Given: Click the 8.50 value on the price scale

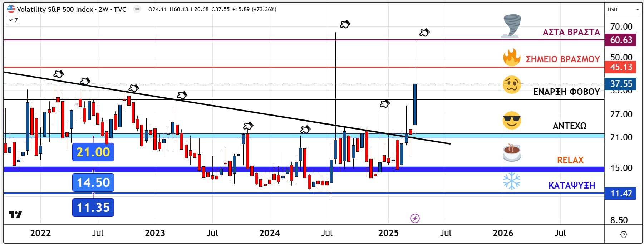Looking at the screenshot, I should click(x=619, y=220).
